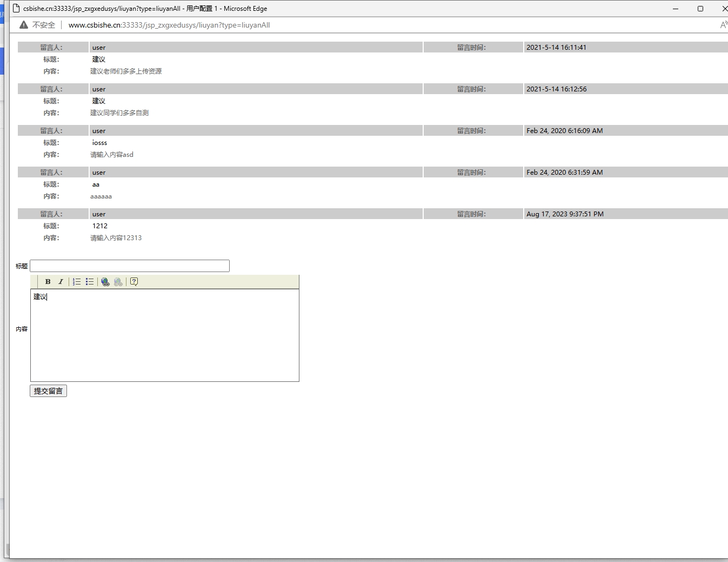This screenshot has height=562, width=728.
Task: Toggle italic formatting in the editor toolbar
Action: [61, 282]
